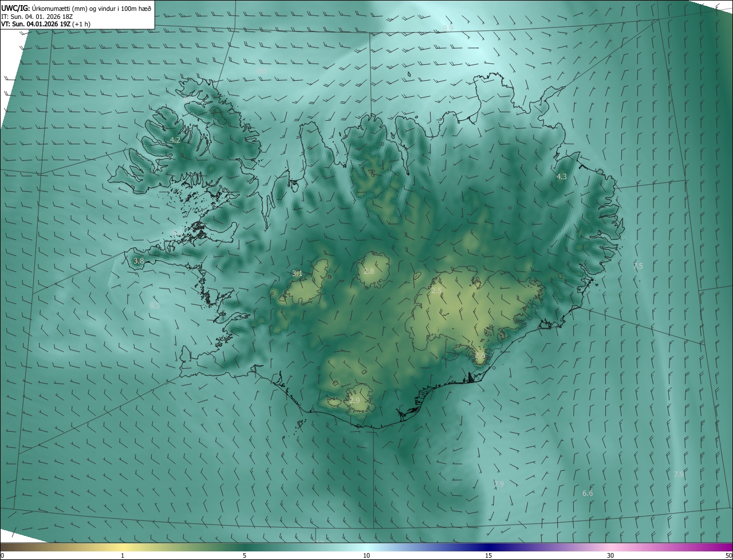Select the 2.8 value label on Hofsjökull glacier
733x560 pixels.
[x=369, y=271]
